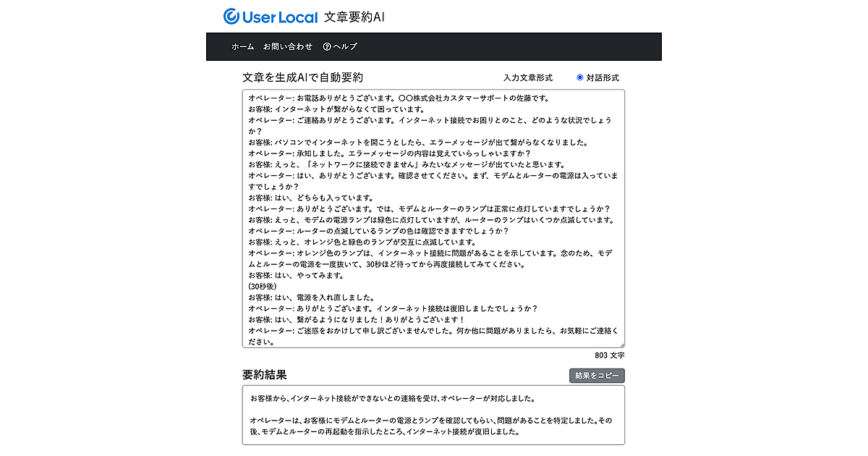Click the 対話形式 radio label text

pyautogui.click(x=603, y=77)
